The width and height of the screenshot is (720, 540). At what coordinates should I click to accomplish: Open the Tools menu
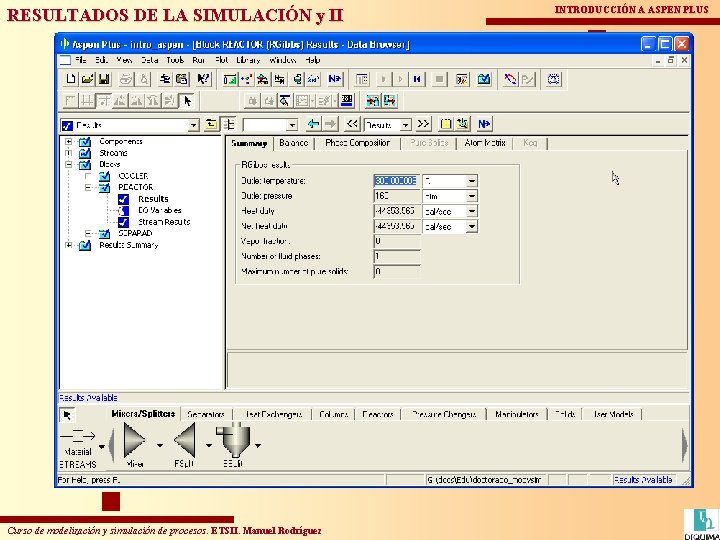(174, 60)
